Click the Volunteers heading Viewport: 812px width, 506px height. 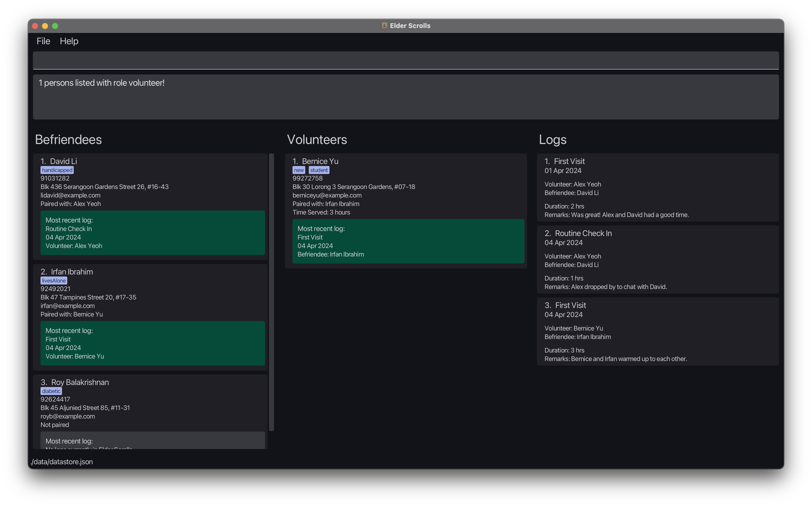317,139
